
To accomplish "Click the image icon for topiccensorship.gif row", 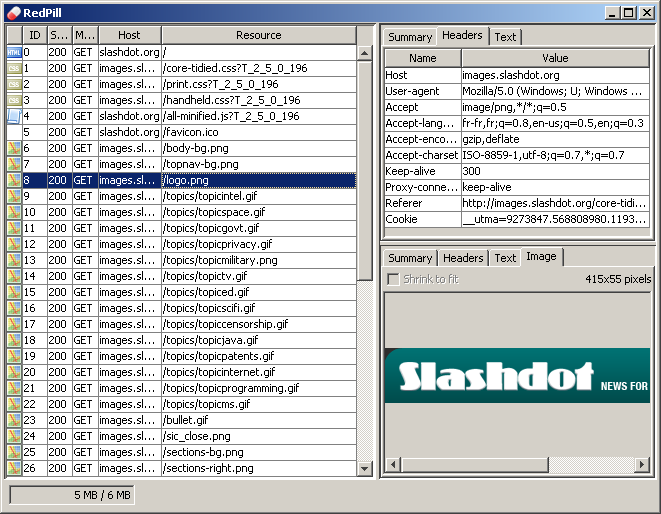I will click(14, 325).
